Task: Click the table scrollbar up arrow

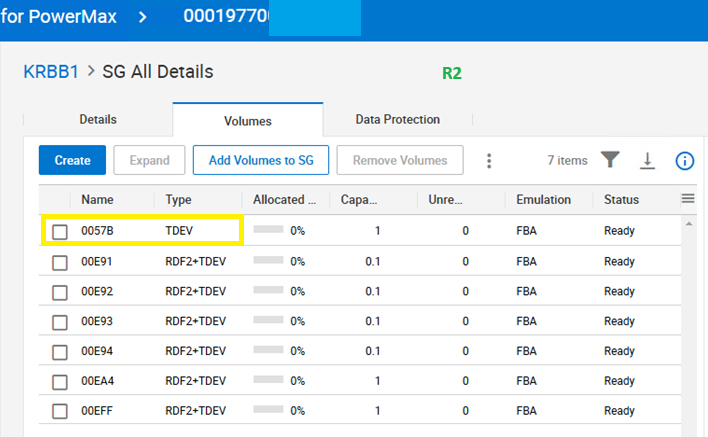Action: [x=688, y=223]
